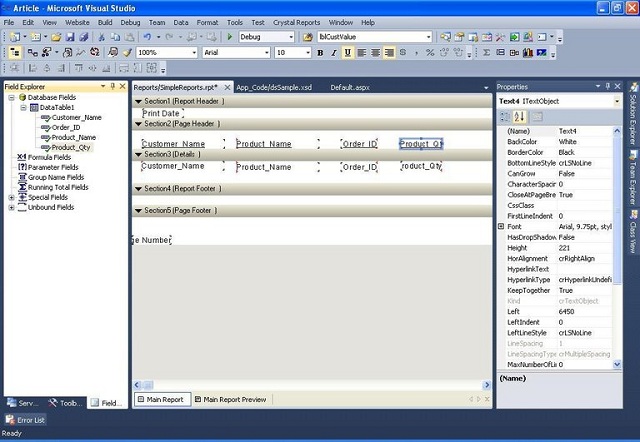
Task: Collapse the Section3 (Details) section bar
Action: pyautogui.click(x=138, y=155)
